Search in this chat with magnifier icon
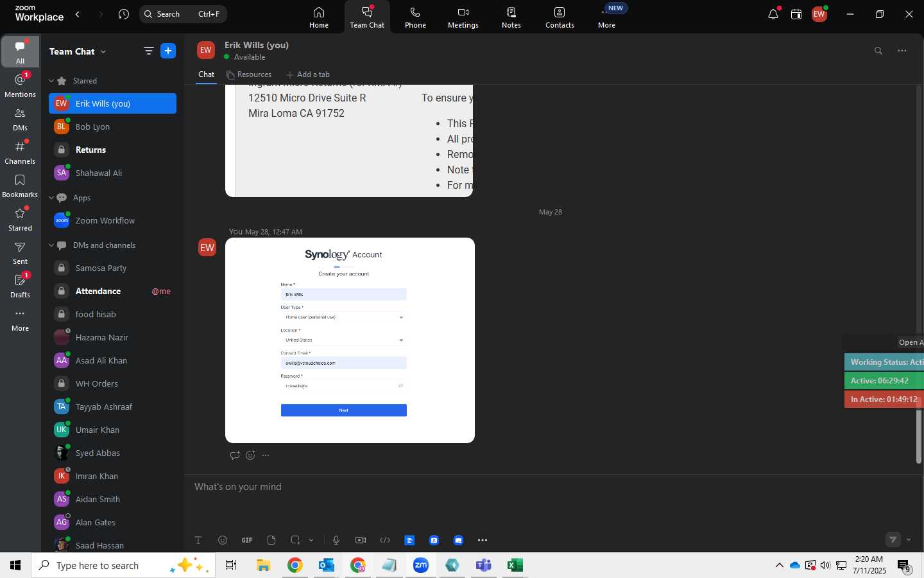 click(878, 51)
